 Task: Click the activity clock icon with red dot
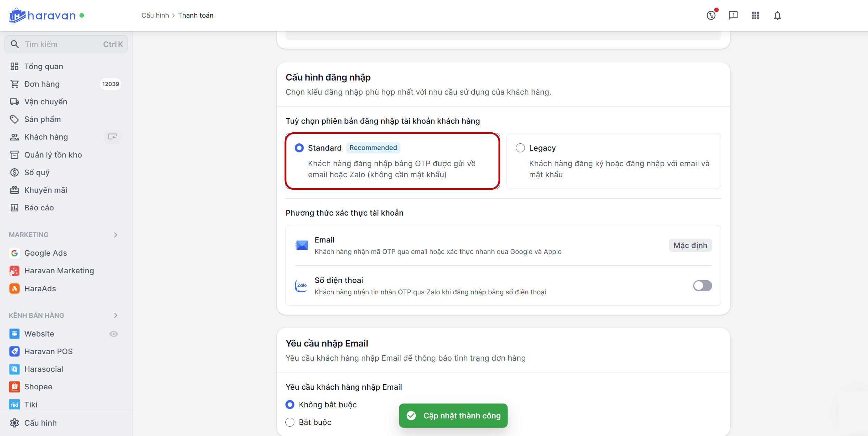(x=711, y=16)
